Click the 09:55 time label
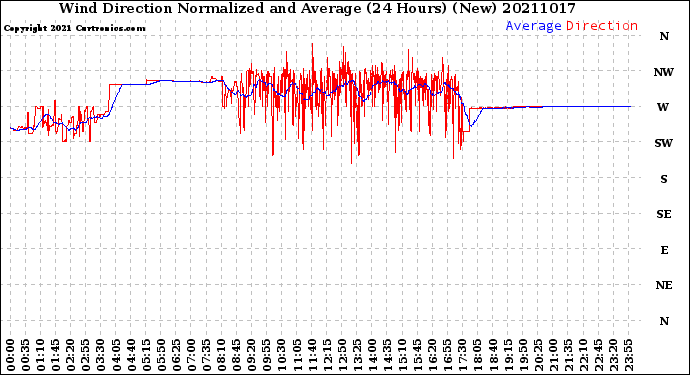Viewport: 690px width, 375px height. pyautogui.click(x=267, y=355)
